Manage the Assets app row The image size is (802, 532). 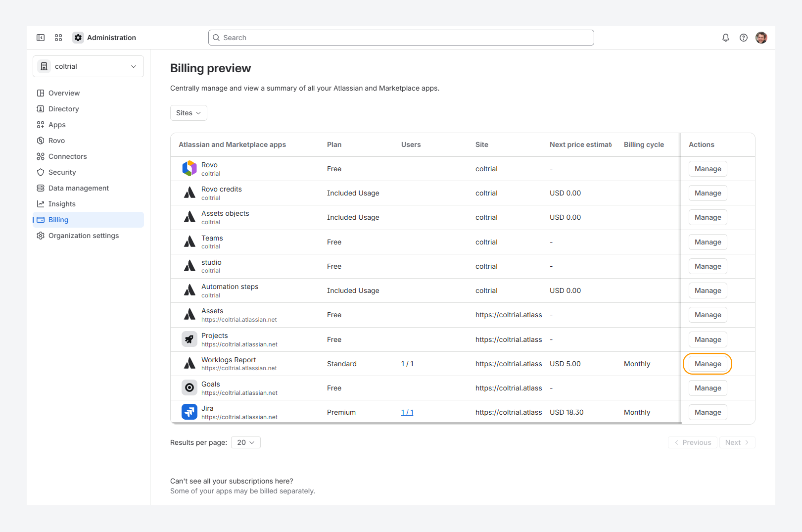point(708,315)
